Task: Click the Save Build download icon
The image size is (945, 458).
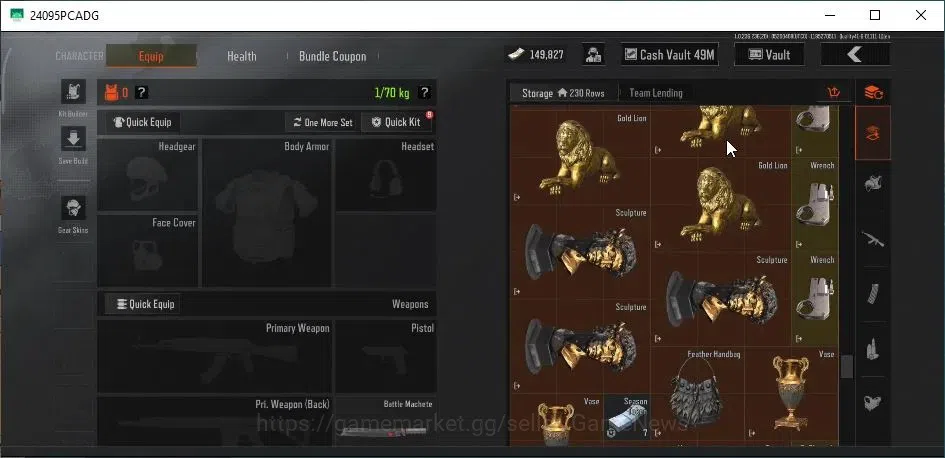Action: tap(73, 139)
